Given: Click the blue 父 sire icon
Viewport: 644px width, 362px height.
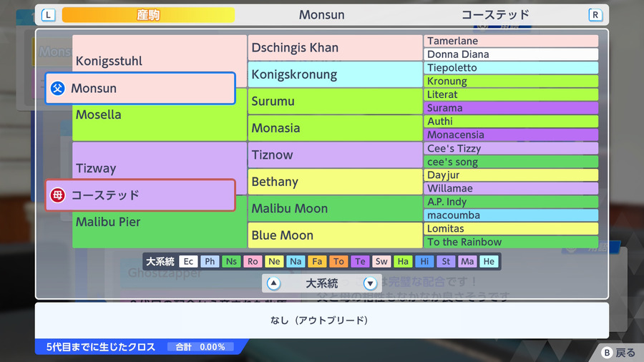Looking at the screenshot, I should (x=57, y=88).
